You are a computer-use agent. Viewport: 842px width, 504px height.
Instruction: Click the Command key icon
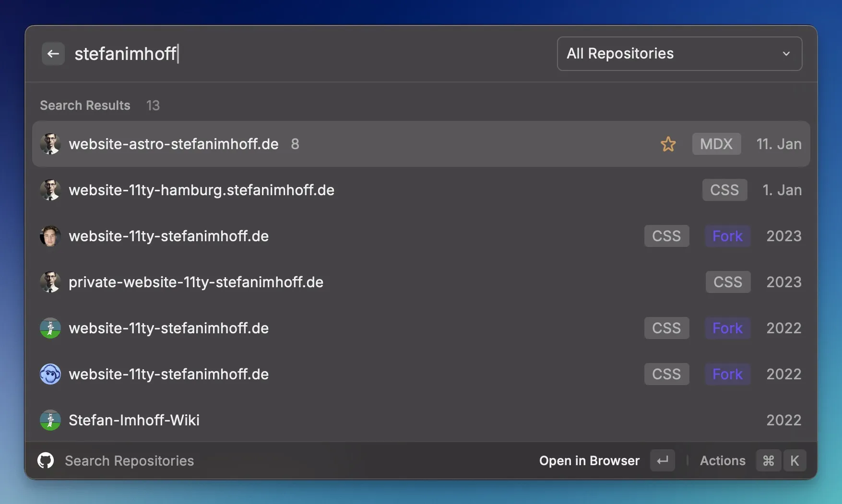pyautogui.click(x=768, y=460)
